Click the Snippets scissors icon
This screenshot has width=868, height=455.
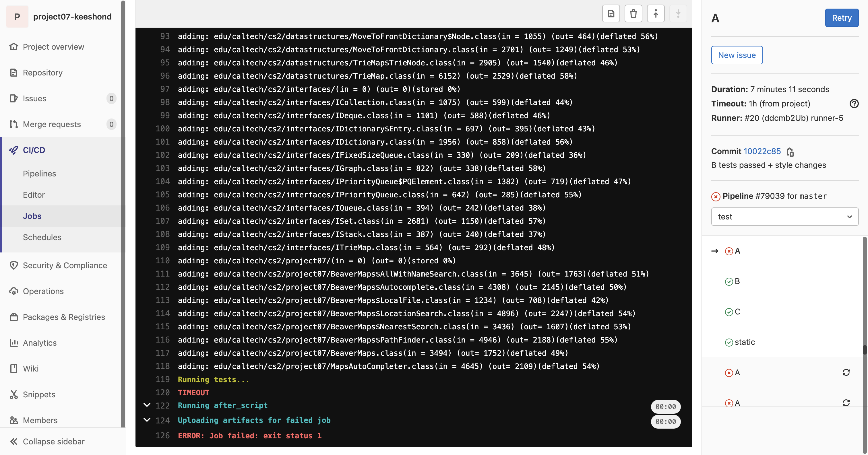coord(14,394)
